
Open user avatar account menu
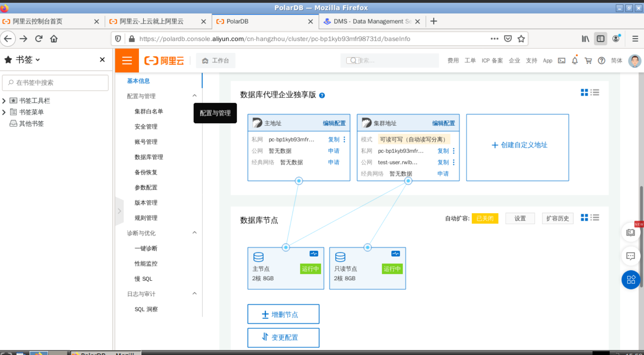pos(635,61)
